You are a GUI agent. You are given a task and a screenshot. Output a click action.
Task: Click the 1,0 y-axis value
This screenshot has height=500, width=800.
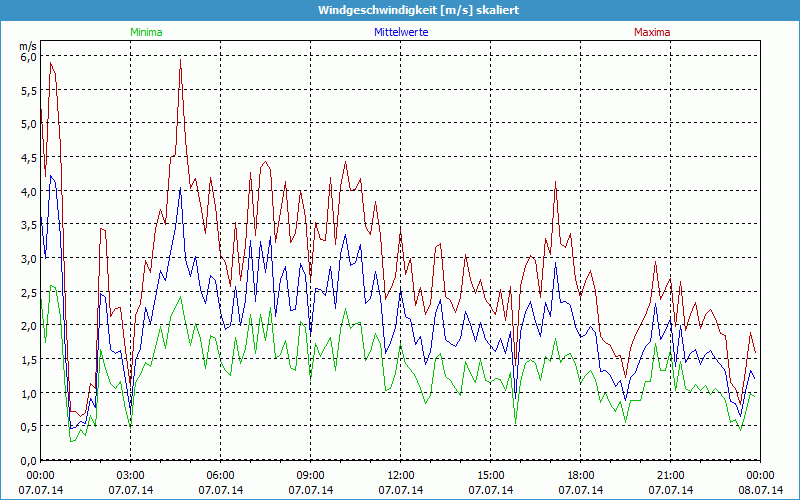click(29, 393)
